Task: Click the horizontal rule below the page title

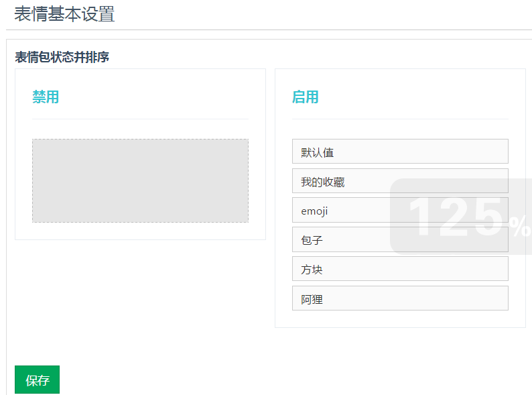Action: click(x=269, y=30)
